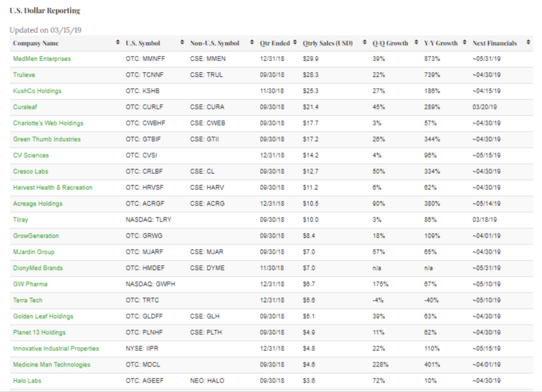Open Cresco Labs company link
This screenshot has height=392, width=542.
(30, 171)
